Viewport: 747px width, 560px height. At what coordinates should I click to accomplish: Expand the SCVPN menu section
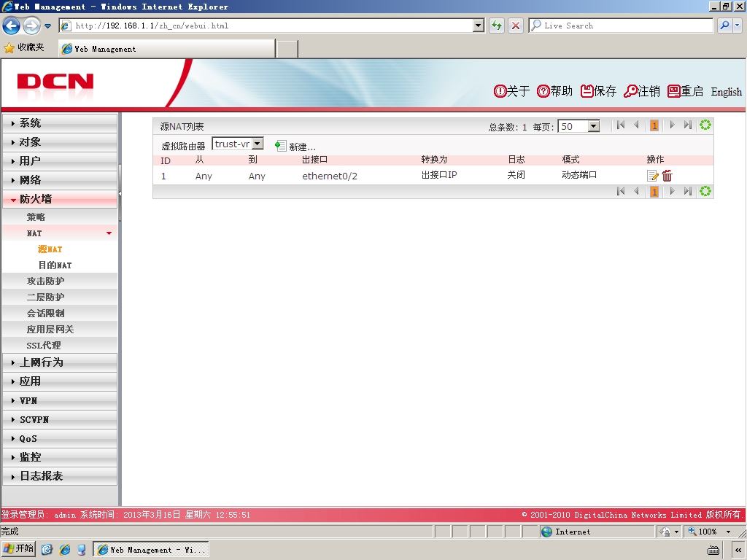click(x=60, y=419)
